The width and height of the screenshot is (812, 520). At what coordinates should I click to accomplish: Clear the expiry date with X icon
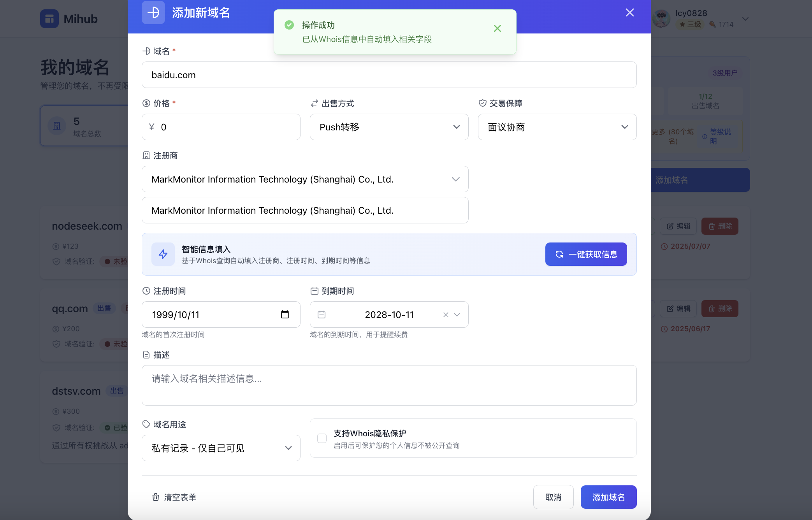(446, 314)
